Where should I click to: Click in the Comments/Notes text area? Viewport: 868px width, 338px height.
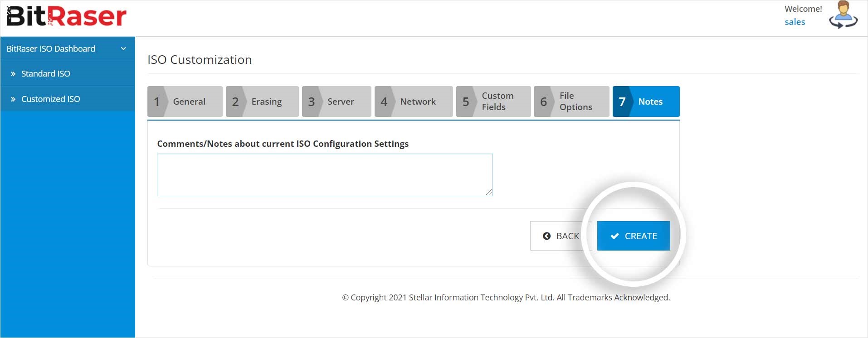click(x=325, y=175)
